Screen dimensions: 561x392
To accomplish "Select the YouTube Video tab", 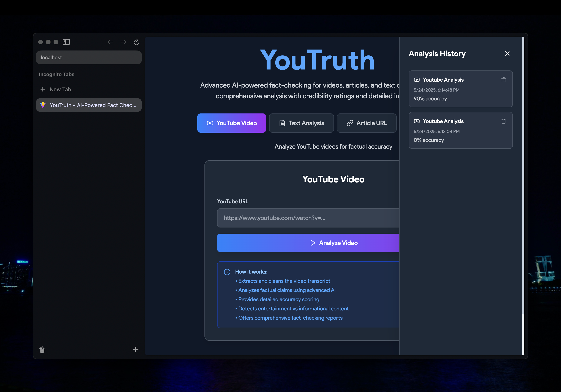I will pyautogui.click(x=231, y=123).
